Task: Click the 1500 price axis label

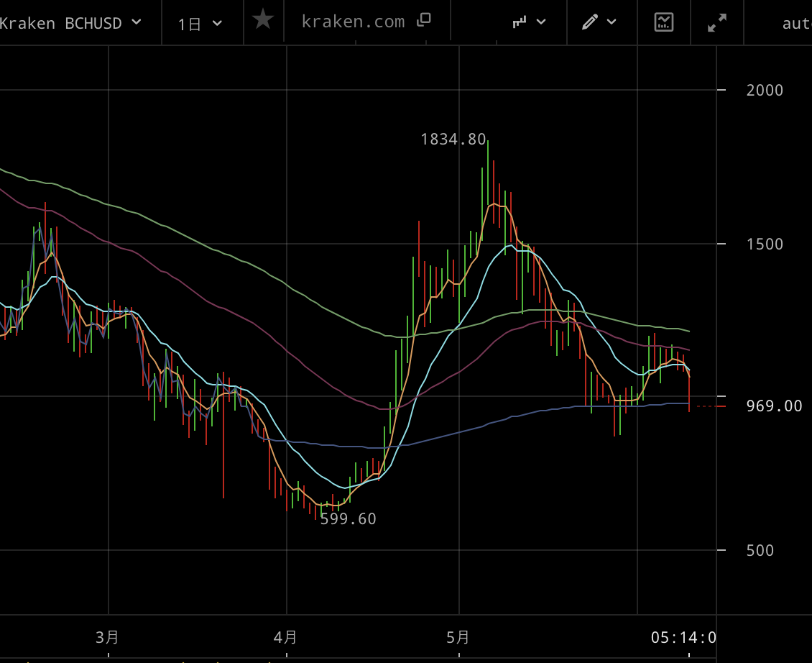Action: (x=765, y=244)
